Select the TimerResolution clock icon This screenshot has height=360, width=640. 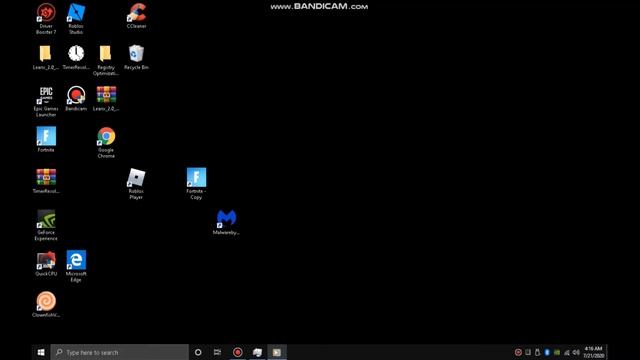pyautogui.click(x=76, y=57)
